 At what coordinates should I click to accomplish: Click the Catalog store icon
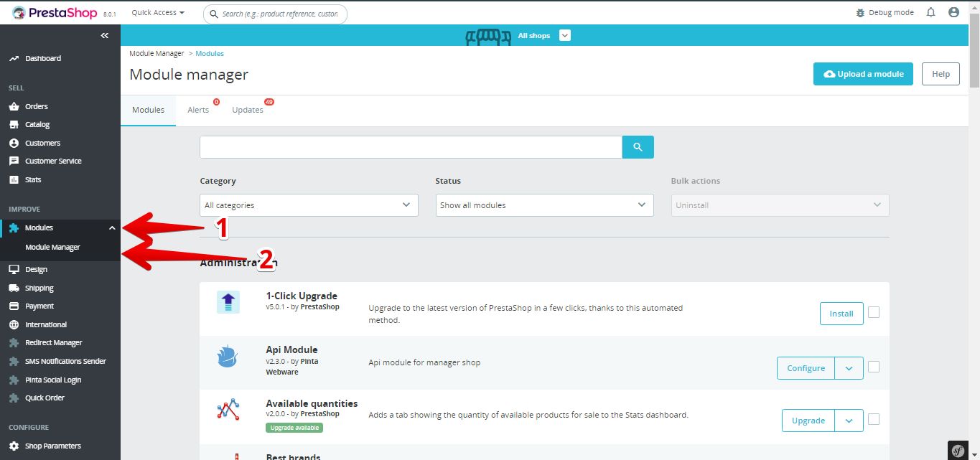14,125
